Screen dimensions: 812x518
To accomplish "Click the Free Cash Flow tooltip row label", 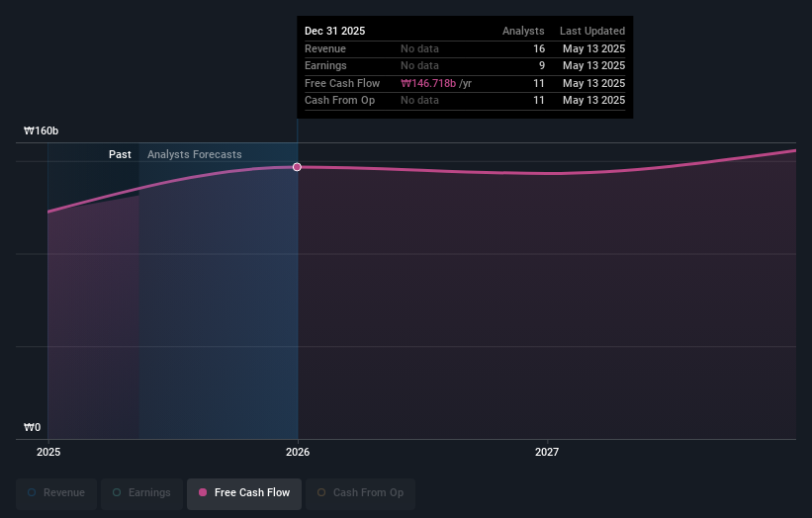I will (x=342, y=83).
